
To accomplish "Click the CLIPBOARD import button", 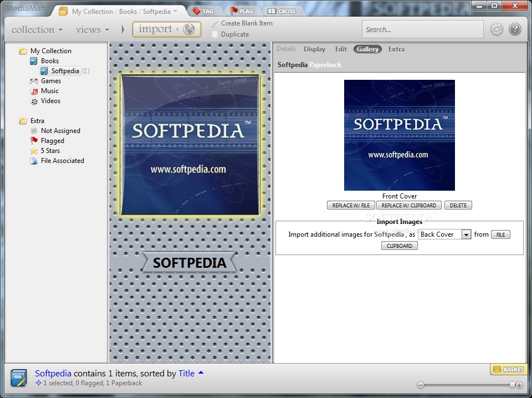I will tap(400, 246).
